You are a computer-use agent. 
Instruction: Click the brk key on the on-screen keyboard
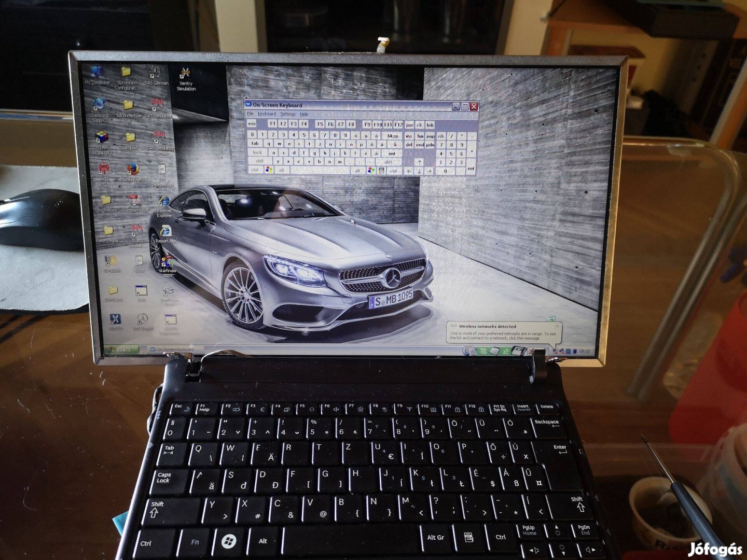(x=430, y=125)
